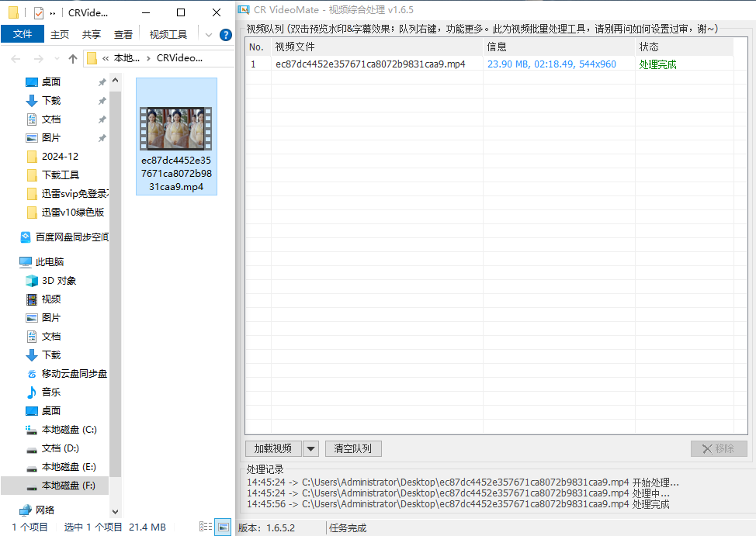Open 桌面 in Quick access
756x536 pixels.
click(x=51, y=82)
